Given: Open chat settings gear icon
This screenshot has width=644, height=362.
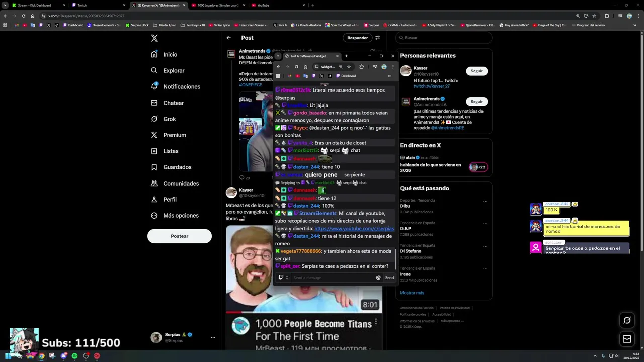Looking at the screenshot, I should coord(378,278).
